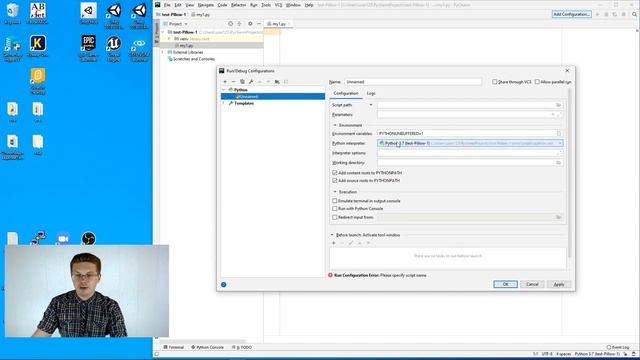The width and height of the screenshot is (640, 360).
Task: Click the Apply button in dialog
Action: 559,284
